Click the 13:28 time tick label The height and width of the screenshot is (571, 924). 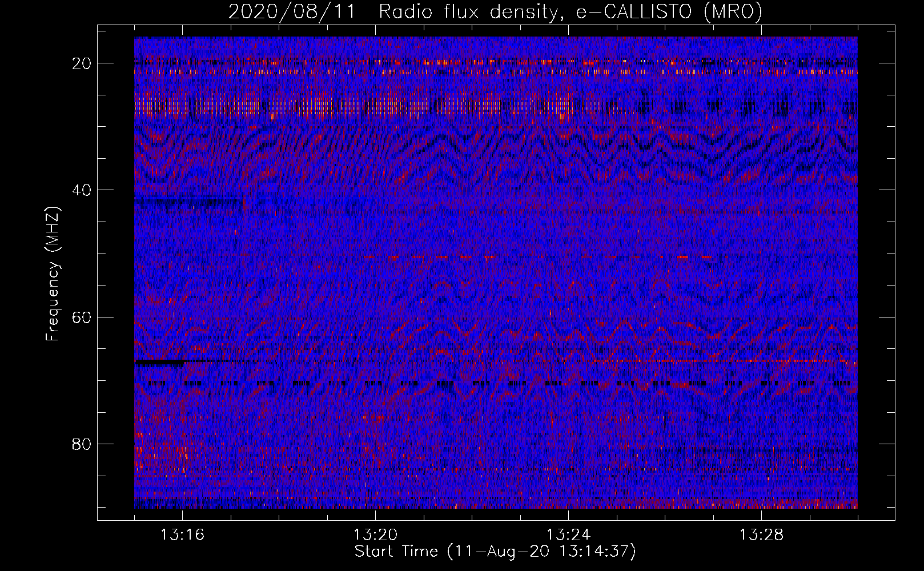(x=761, y=535)
